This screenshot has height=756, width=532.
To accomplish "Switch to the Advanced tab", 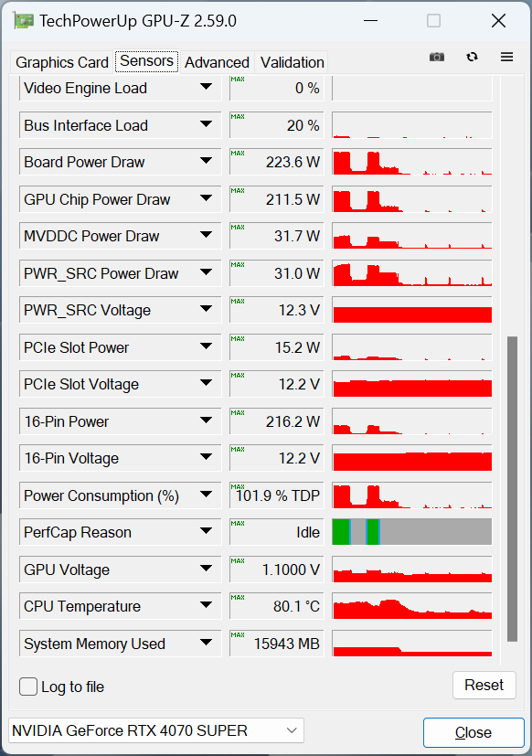I will 217,62.
